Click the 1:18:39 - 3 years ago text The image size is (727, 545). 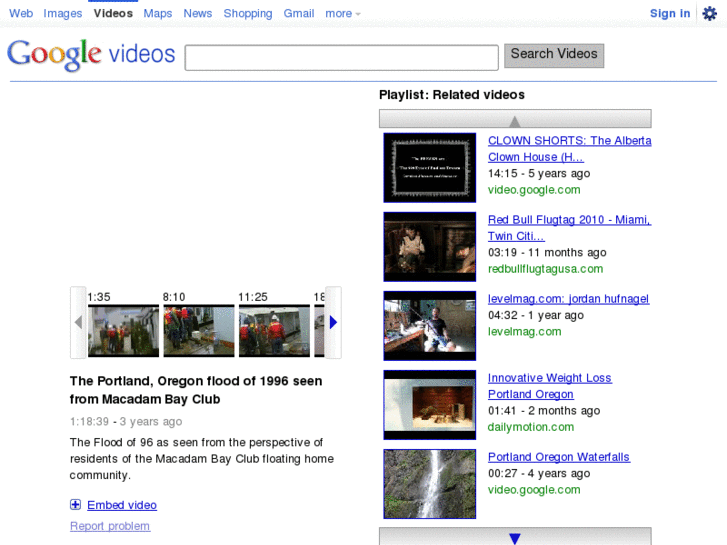126,422
